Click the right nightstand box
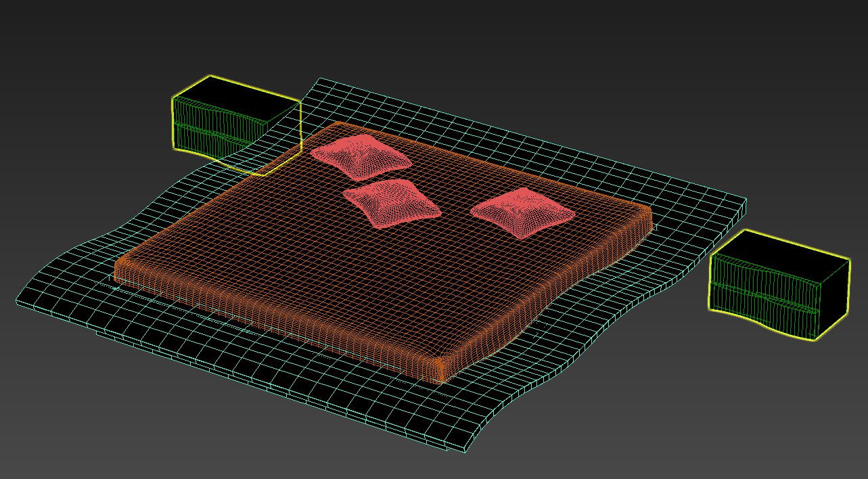The width and height of the screenshot is (868, 479). coord(775,284)
